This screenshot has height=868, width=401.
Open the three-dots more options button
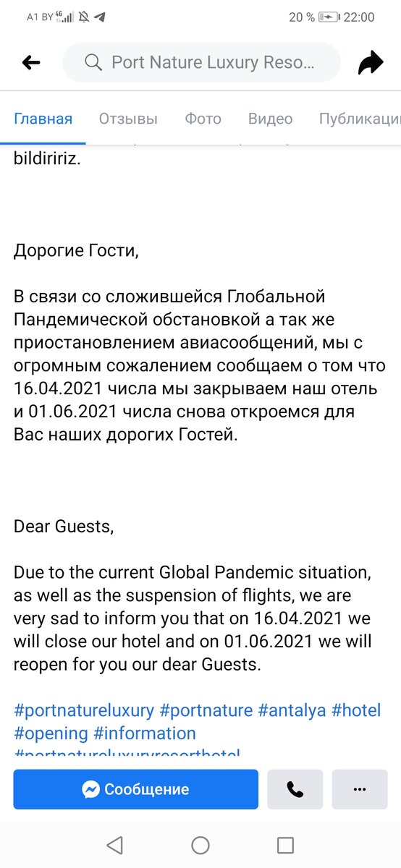[x=360, y=789]
